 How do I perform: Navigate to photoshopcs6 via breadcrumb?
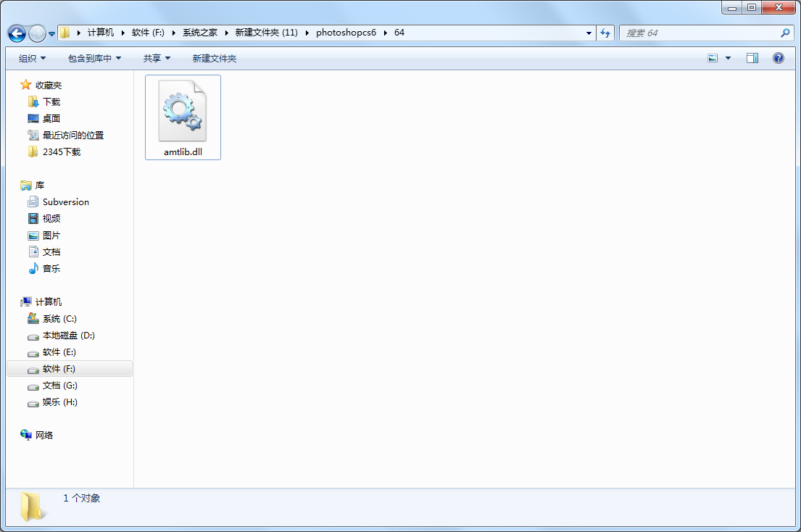pos(346,33)
